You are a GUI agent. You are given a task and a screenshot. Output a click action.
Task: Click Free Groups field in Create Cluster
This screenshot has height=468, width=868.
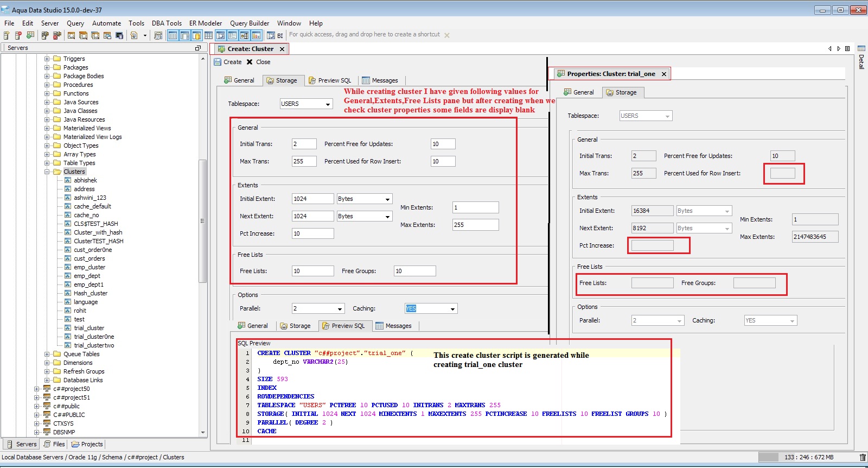(415, 271)
